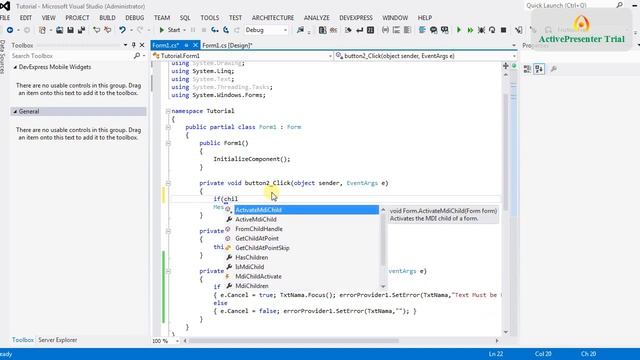Open the Toolbox window position dropdown arrow
640x360 pixels.
tap(125, 45)
